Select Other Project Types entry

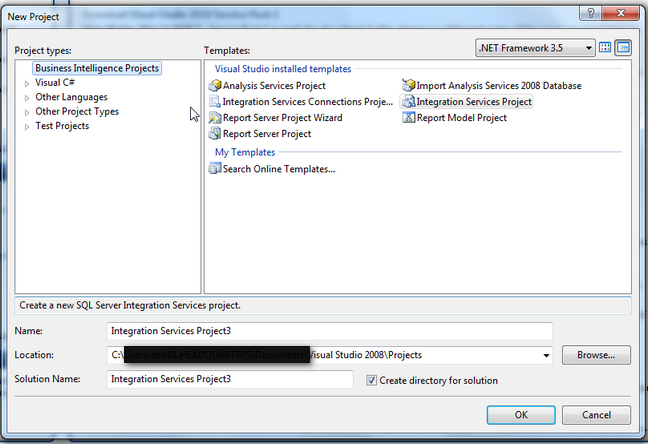tap(77, 112)
